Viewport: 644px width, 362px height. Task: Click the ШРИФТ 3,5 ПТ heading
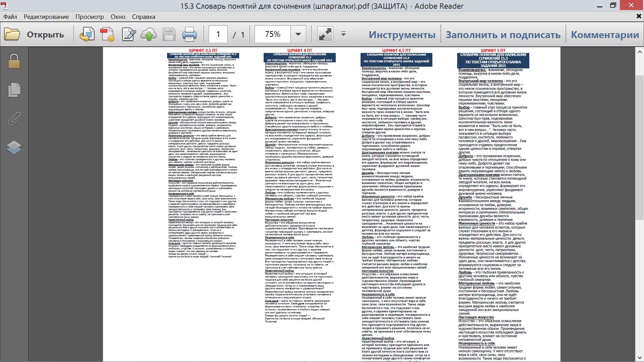pyautogui.click(x=203, y=51)
